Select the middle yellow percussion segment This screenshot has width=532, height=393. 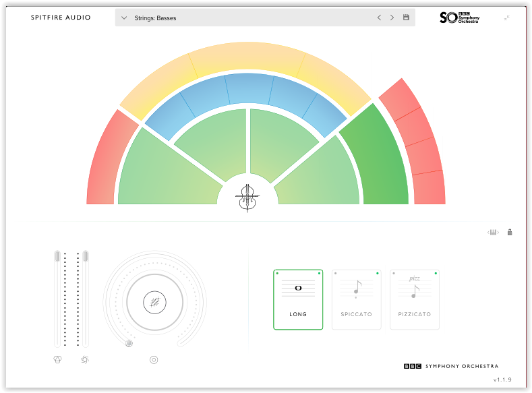[x=247, y=58]
